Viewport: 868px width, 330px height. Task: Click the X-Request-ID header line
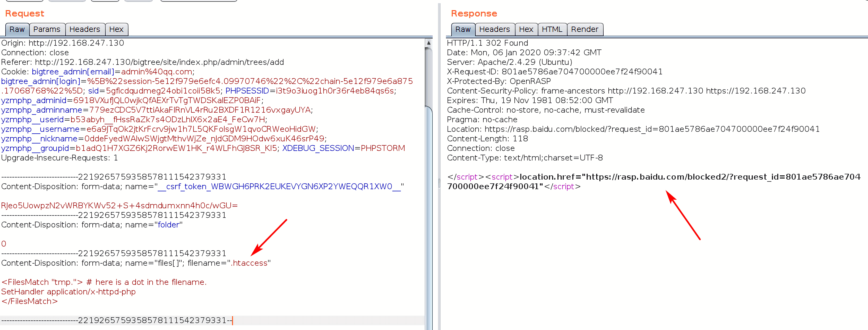pos(555,72)
